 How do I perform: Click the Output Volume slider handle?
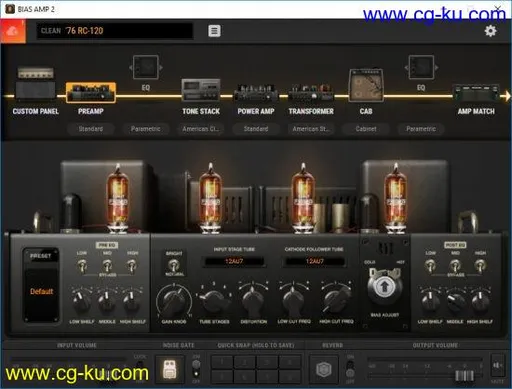tap(464, 376)
